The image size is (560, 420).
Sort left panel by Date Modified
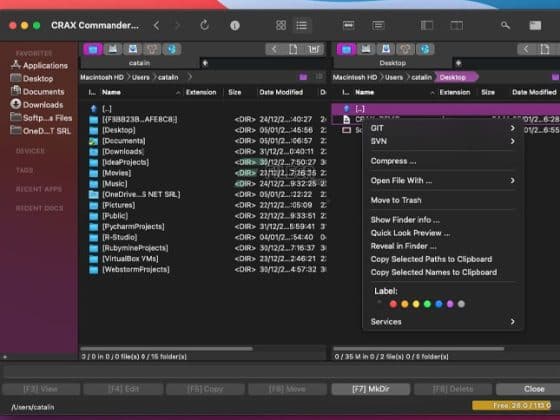pos(281,92)
